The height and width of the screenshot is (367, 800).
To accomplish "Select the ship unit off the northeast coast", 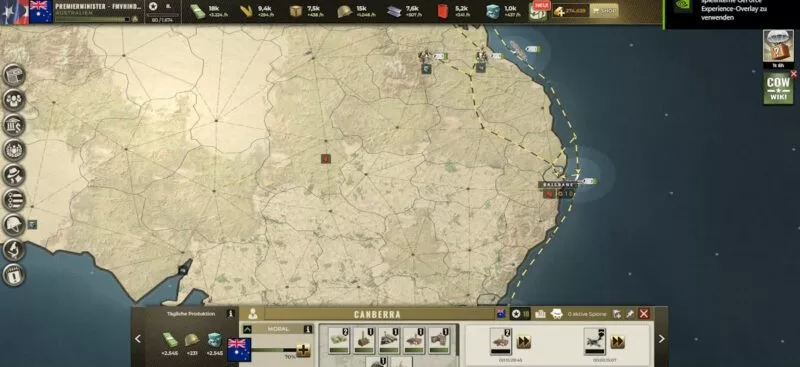I will [518, 50].
